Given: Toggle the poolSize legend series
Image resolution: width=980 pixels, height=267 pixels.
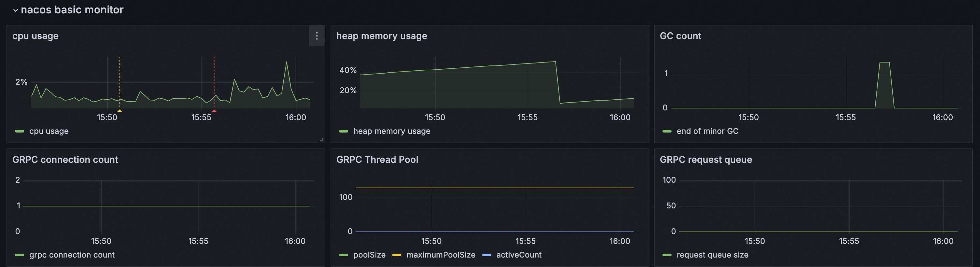Looking at the screenshot, I should click(x=369, y=255).
